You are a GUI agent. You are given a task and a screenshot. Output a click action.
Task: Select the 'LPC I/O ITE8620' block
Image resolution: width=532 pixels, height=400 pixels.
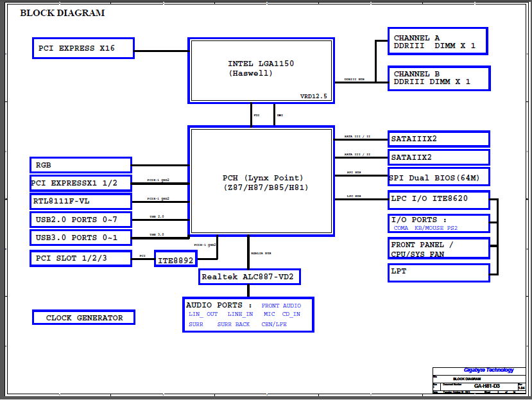coord(439,200)
